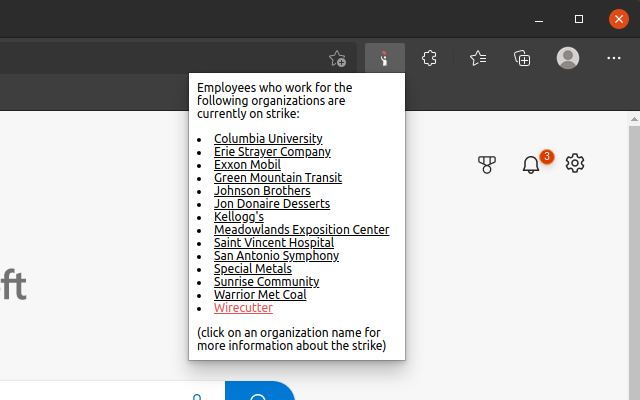Open the red Wirecutter link
The image size is (640, 400).
click(x=243, y=308)
